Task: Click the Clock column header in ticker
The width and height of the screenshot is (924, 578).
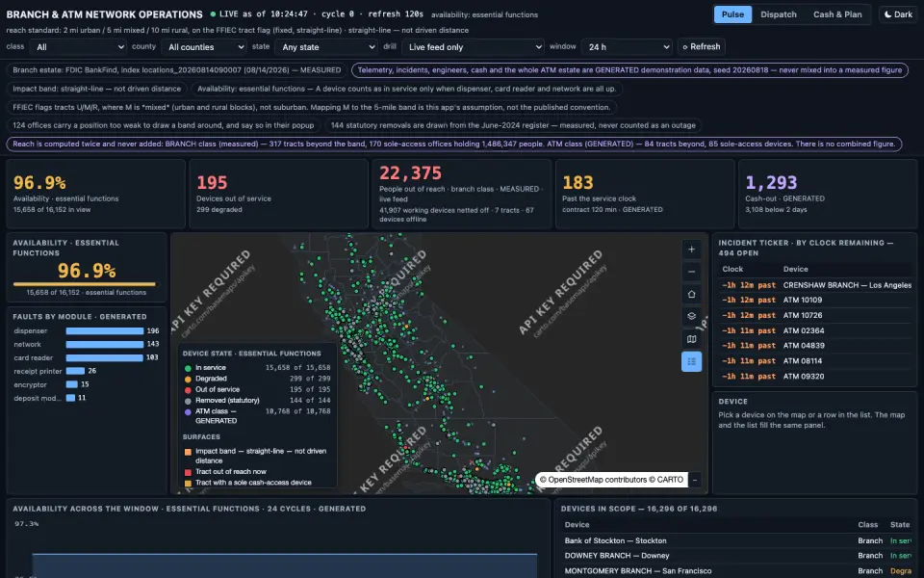Action: tap(732, 269)
